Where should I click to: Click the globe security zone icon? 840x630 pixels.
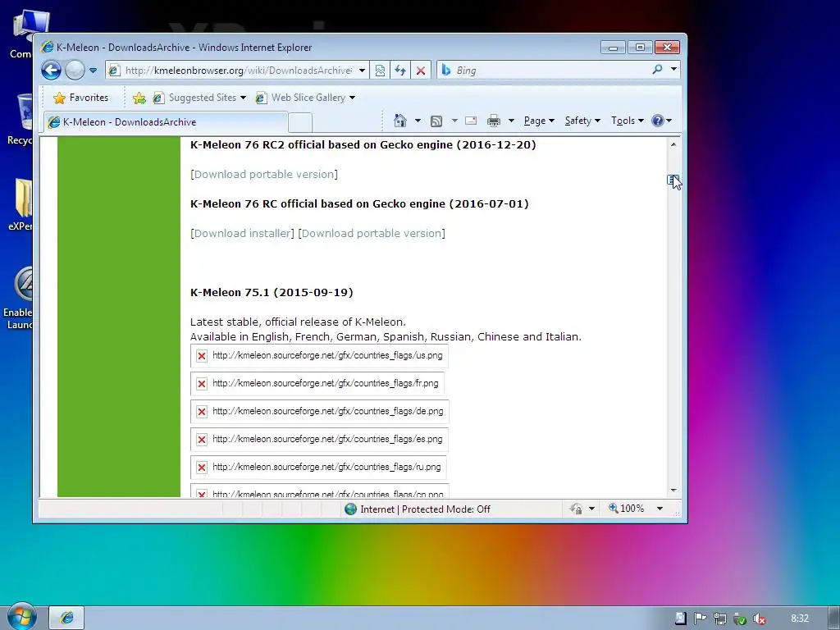pos(351,509)
